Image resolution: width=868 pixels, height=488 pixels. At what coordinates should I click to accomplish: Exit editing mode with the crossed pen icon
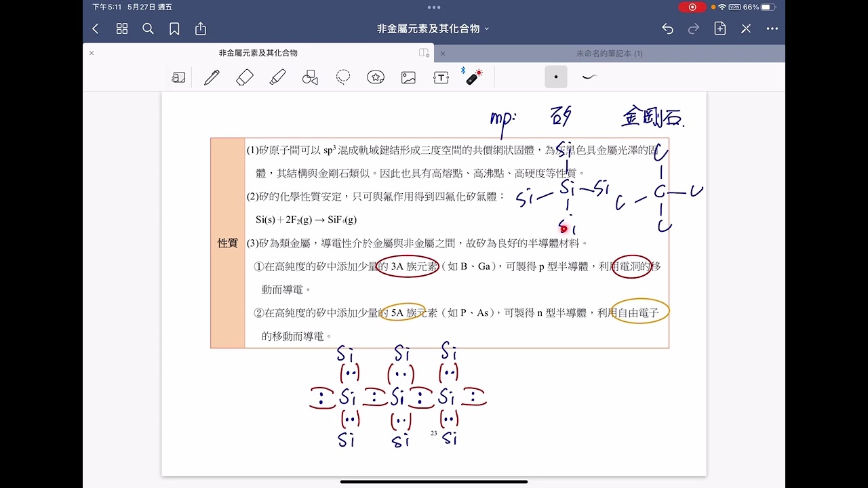point(746,28)
